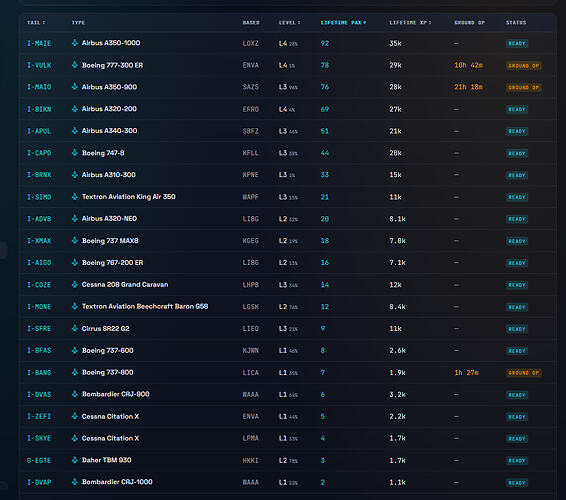Screen dimensions: 566x500
Task: Click the aircraft icon beside Bombardier CRJ-1000
Action: [x=75, y=482]
